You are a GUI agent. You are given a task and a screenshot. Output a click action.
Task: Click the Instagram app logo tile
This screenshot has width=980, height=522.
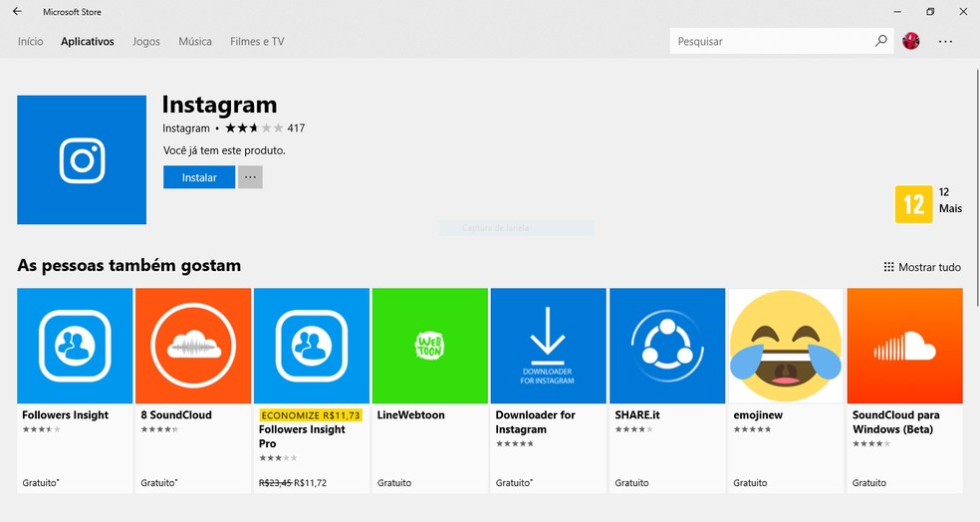pos(82,159)
